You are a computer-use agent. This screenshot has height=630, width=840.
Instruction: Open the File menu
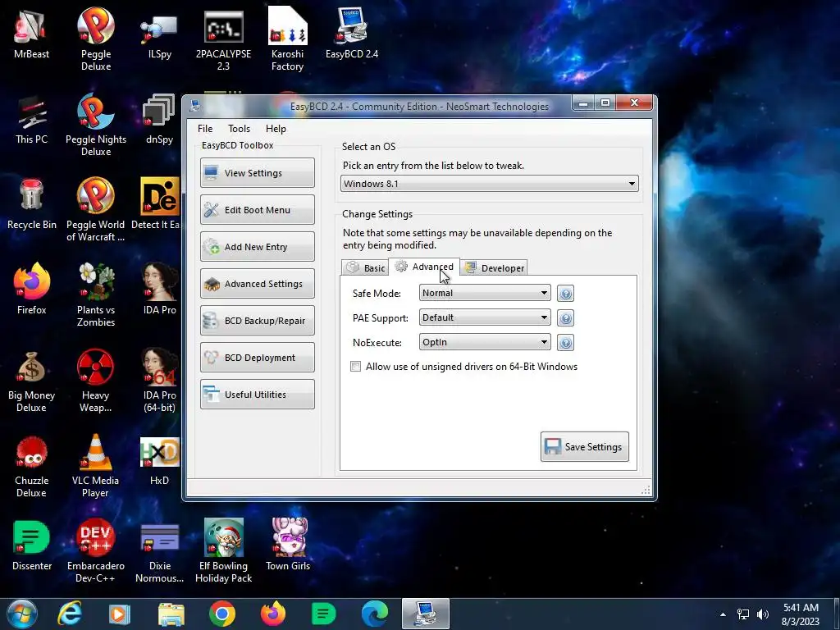[204, 129]
